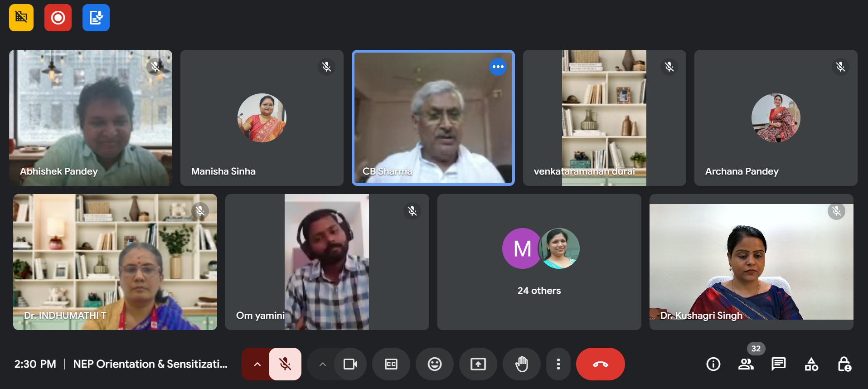Open options menu on CB Sharma's tile
This screenshot has height=389, width=868.
[498, 67]
